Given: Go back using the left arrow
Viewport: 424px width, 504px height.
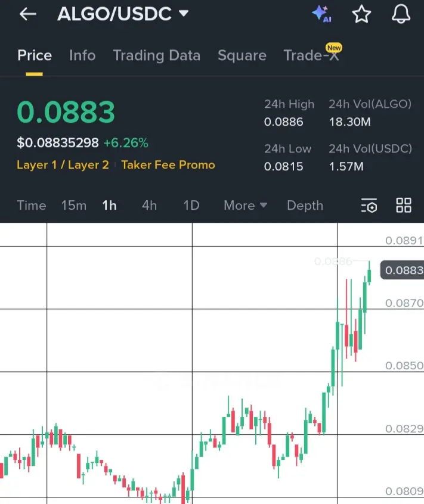Looking at the screenshot, I should (x=27, y=14).
